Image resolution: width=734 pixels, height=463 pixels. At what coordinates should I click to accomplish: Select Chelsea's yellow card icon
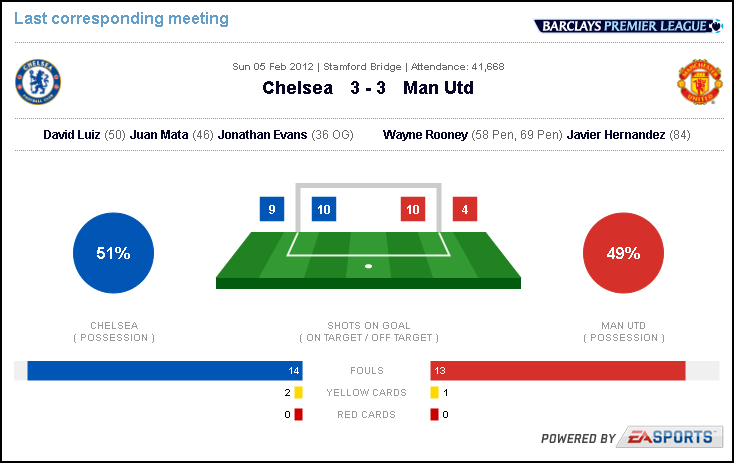coord(299,392)
